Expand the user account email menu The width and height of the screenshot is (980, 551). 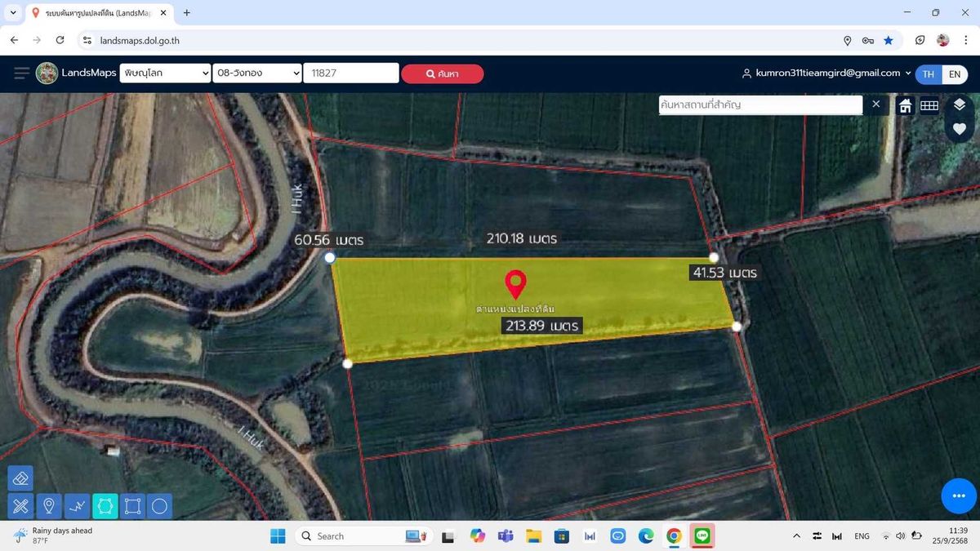pyautogui.click(x=828, y=73)
